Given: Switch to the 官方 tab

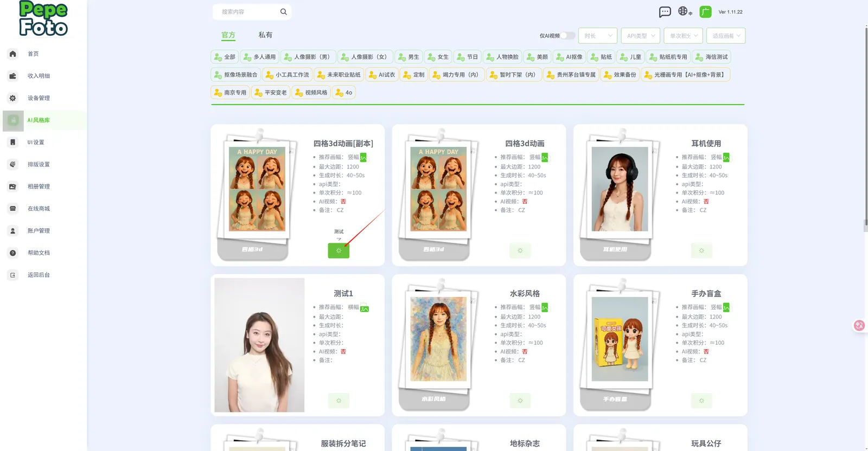Looking at the screenshot, I should pyautogui.click(x=228, y=35).
